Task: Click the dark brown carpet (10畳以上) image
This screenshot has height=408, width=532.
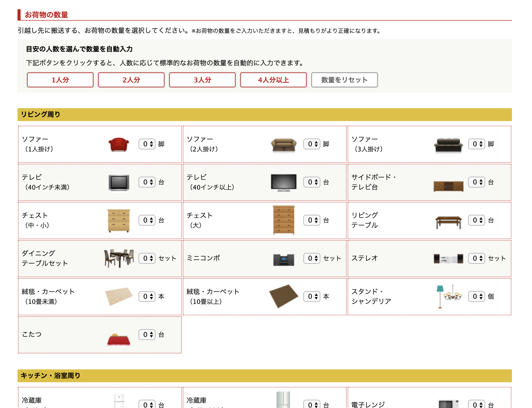Action: click(284, 296)
